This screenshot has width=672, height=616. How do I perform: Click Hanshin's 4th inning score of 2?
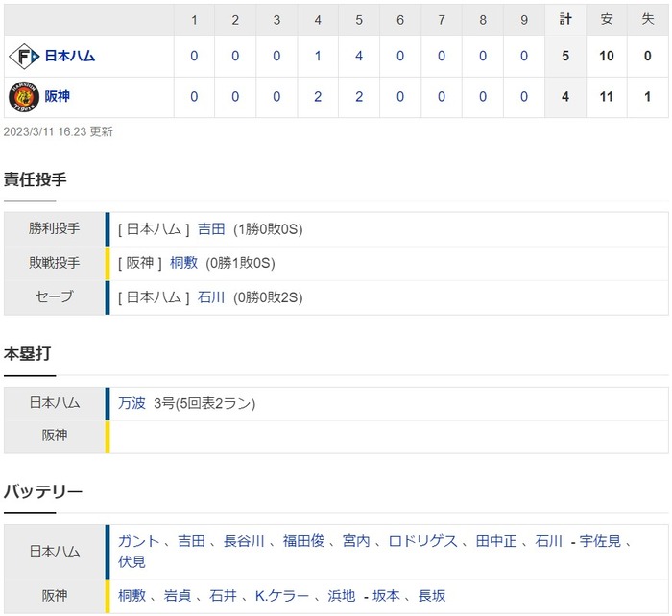(318, 97)
